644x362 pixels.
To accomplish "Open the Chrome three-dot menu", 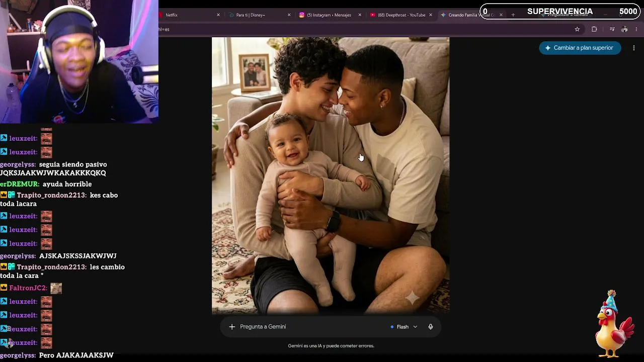I will [x=636, y=29].
